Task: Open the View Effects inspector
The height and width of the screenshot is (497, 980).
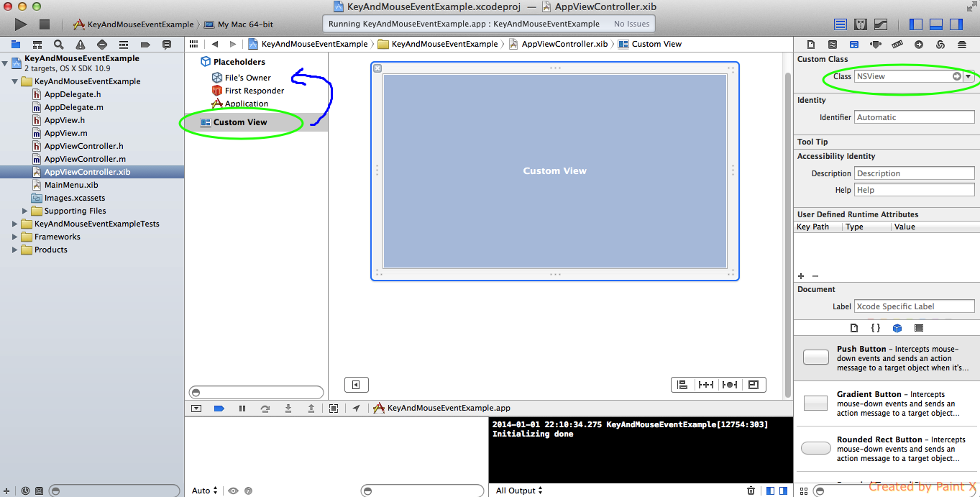Action: click(961, 45)
